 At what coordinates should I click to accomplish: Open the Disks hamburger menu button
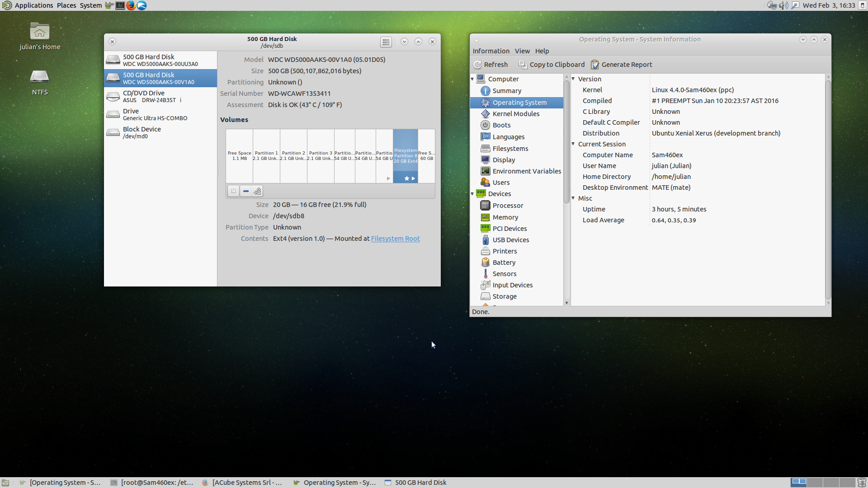(386, 42)
